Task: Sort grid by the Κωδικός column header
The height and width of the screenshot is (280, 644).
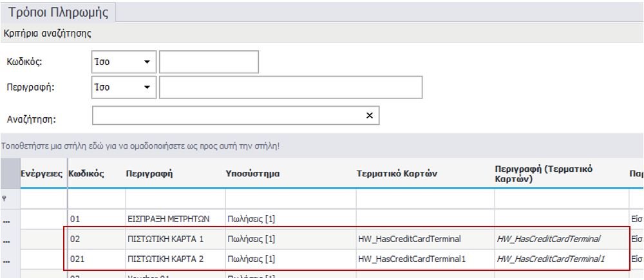Action: point(86,174)
